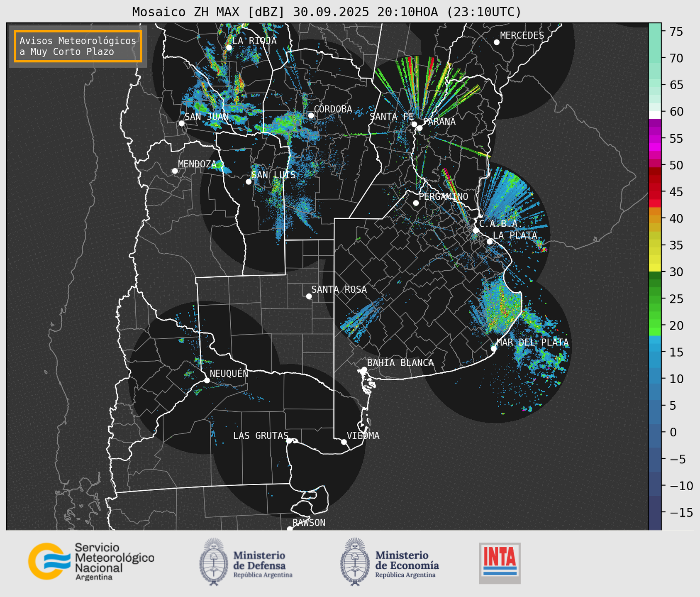Click the LAS GRUTAS map label
The height and width of the screenshot is (597, 700).
261,436
